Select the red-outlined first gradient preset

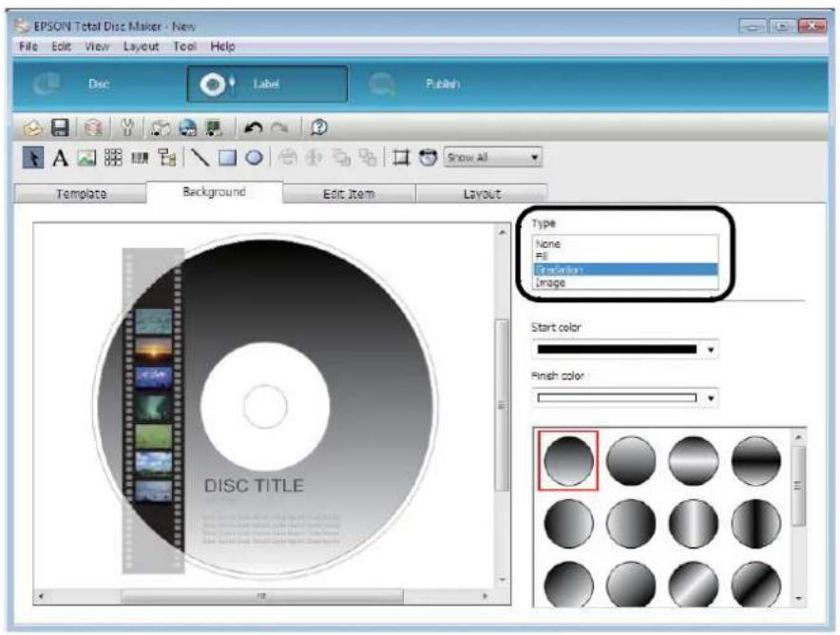568,460
